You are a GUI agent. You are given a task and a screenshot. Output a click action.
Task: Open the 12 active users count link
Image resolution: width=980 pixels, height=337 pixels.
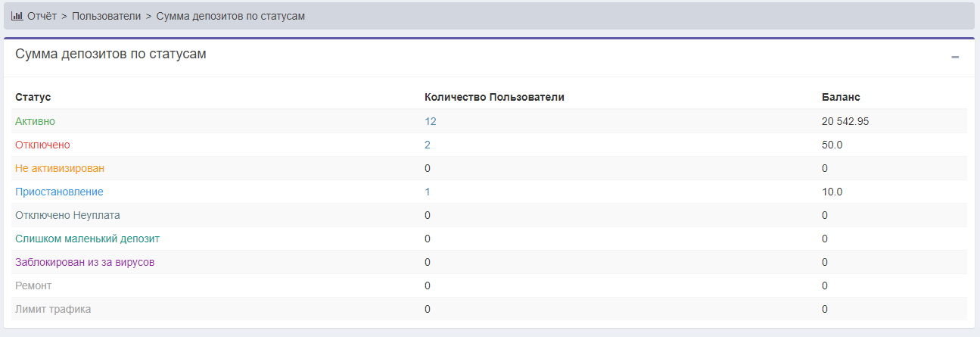(431, 121)
